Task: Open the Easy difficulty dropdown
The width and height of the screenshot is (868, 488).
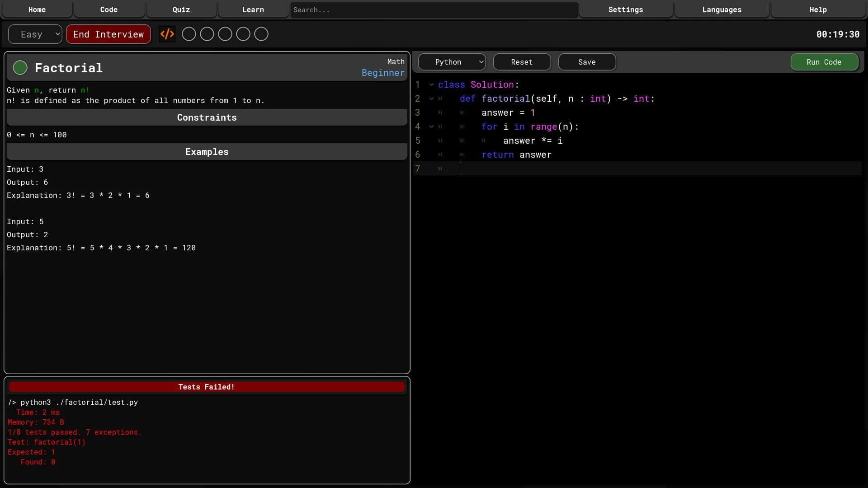Action: [35, 34]
